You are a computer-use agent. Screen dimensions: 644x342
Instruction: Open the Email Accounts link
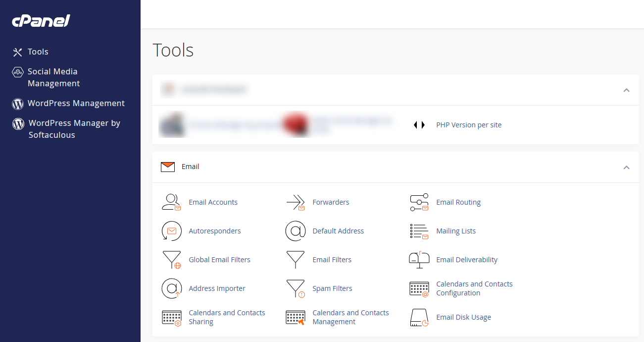coord(213,202)
